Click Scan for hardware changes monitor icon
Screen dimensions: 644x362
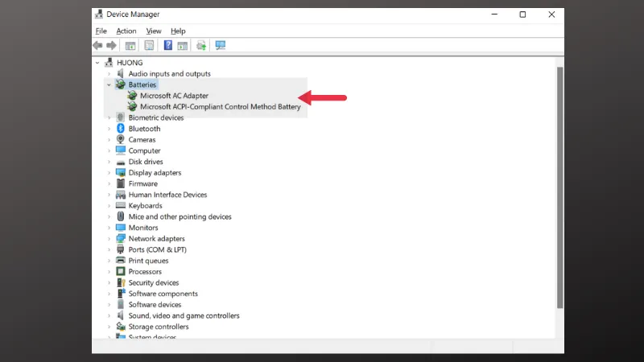tap(220, 46)
